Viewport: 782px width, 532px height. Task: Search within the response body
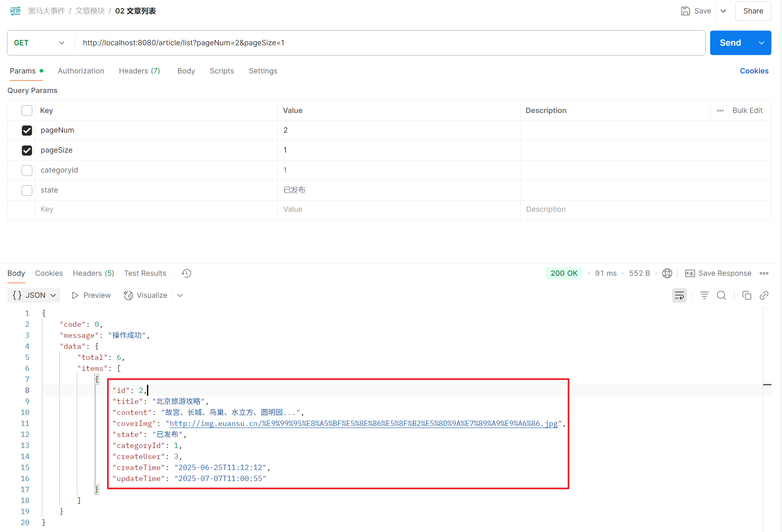coord(722,295)
